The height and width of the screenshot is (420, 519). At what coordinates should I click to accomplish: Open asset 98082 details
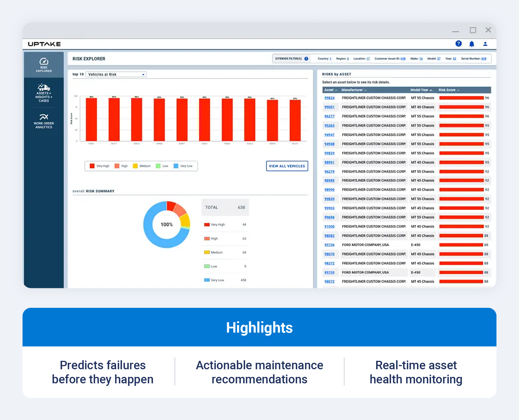click(329, 236)
